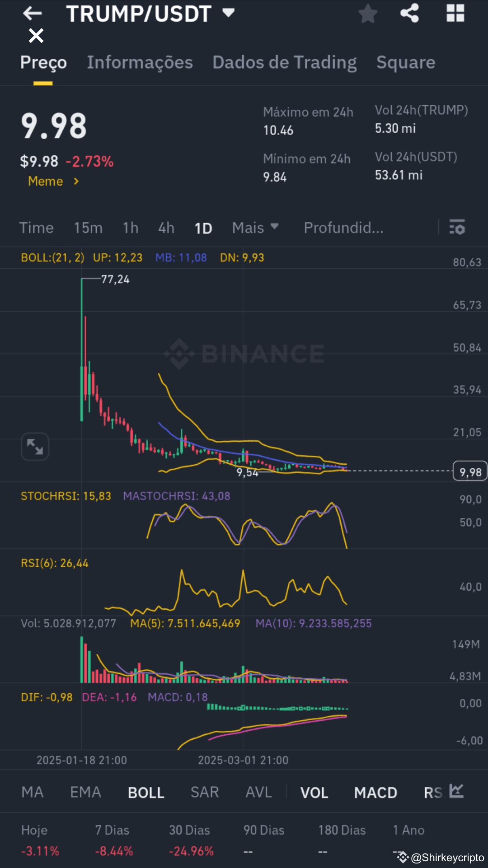Toggle the VOL sub-indicator
The height and width of the screenshot is (868, 488).
(314, 793)
